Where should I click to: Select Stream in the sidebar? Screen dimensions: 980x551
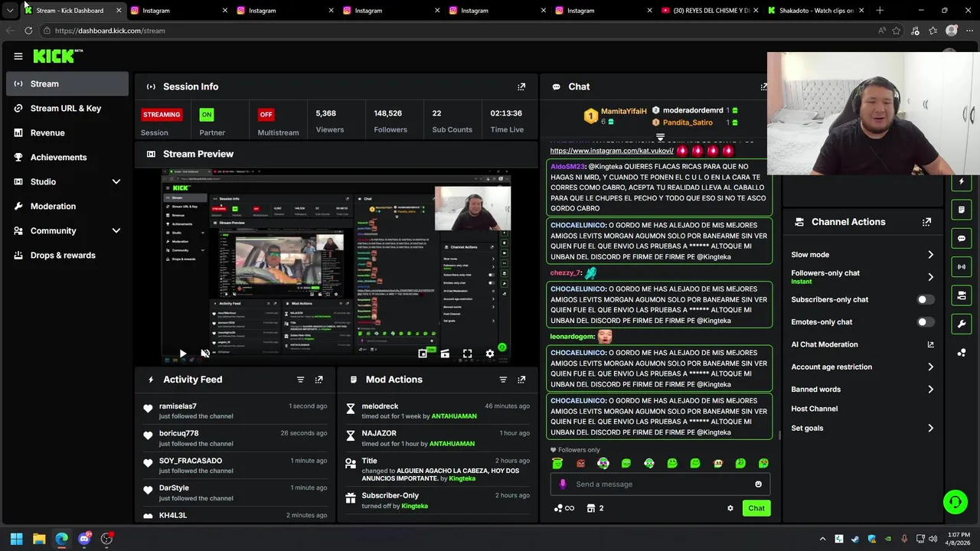click(x=67, y=83)
